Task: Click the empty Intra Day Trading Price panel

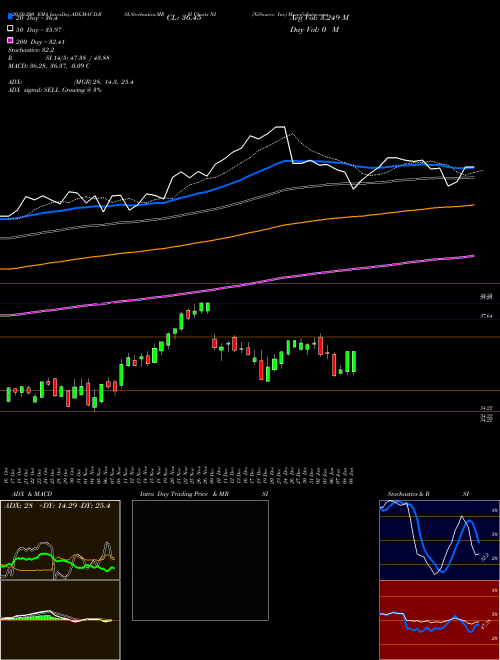Action: (x=200, y=560)
